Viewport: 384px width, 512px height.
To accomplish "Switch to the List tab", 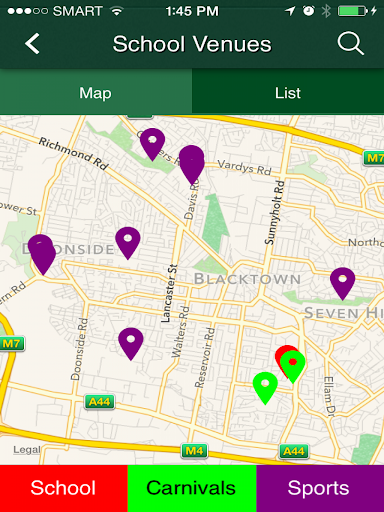I will pos(288,92).
